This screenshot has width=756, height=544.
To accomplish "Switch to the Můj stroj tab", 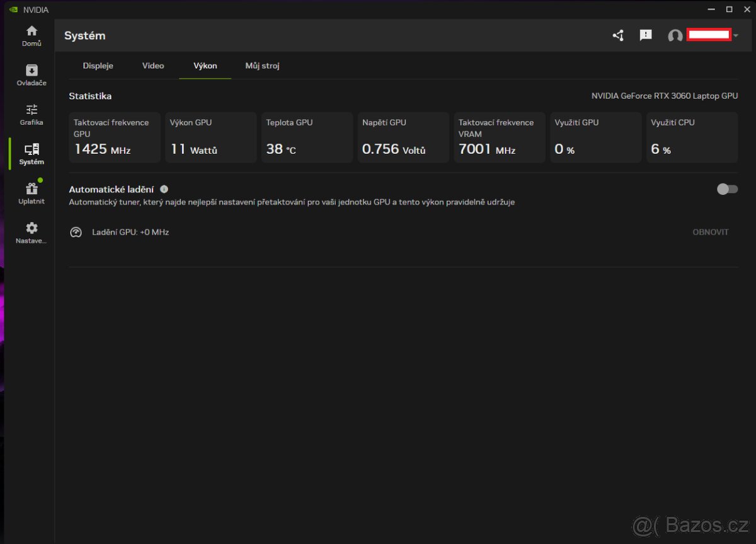I will point(262,66).
